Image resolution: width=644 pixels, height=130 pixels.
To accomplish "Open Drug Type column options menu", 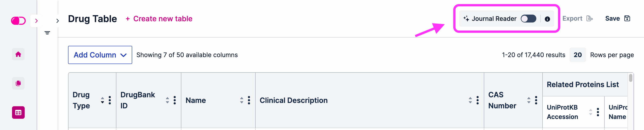I will (110, 100).
